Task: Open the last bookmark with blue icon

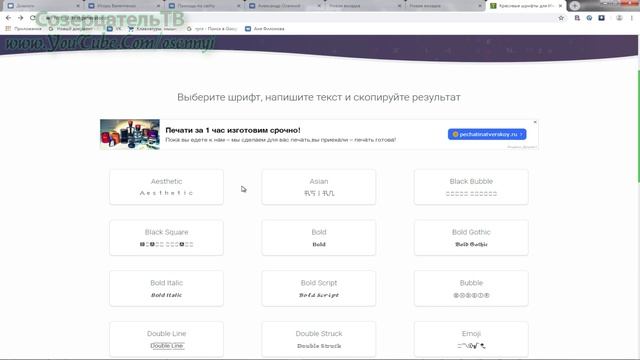Action: pos(264,29)
